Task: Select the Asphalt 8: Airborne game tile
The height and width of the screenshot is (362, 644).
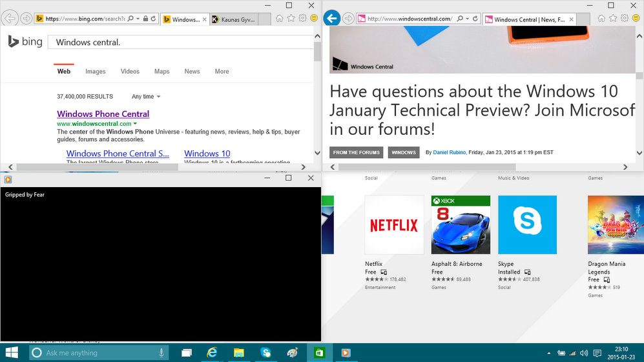Action: (x=461, y=225)
